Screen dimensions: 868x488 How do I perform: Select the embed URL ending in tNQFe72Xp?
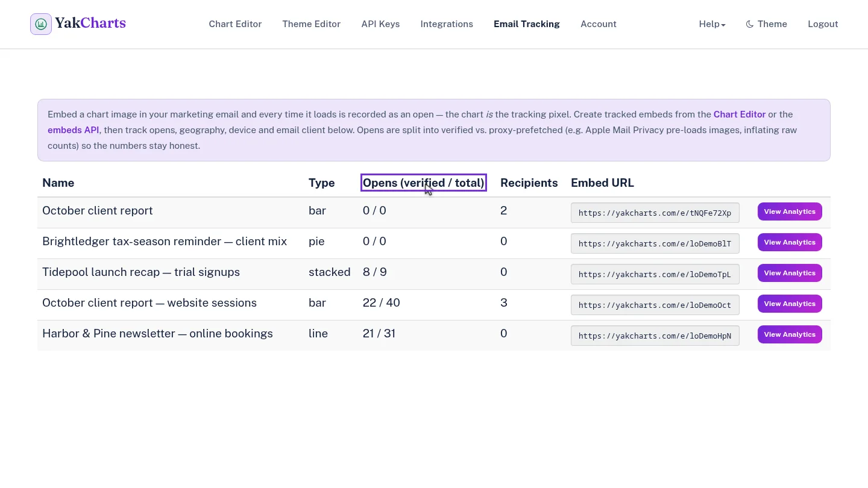pos(655,213)
